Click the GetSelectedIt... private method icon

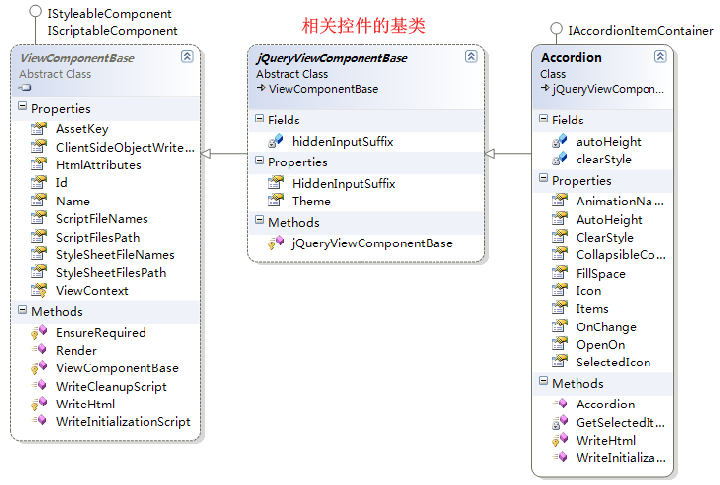point(560,422)
